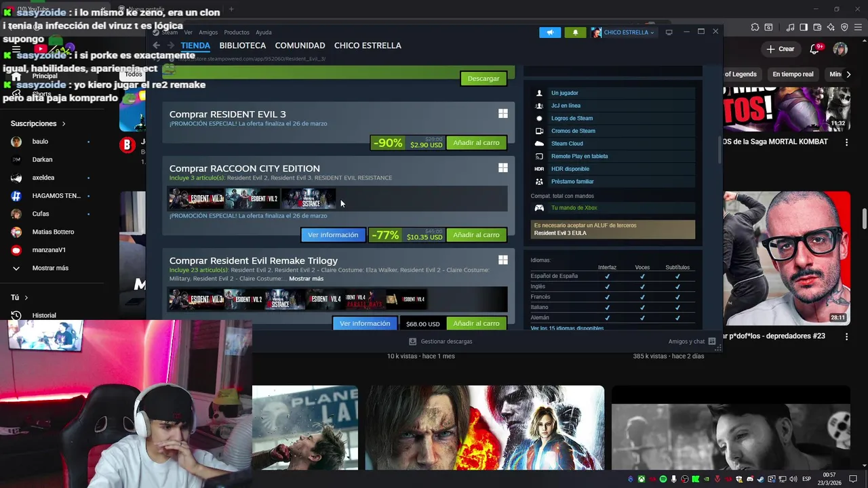Open the BIBLIOTECA tab in Steam
The height and width of the screenshot is (488, 868).
tap(242, 45)
